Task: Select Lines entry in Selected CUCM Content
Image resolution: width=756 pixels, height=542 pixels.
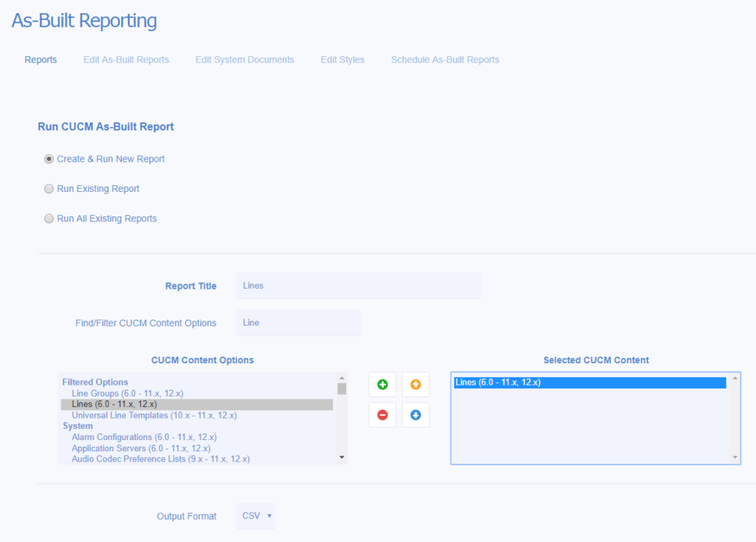Action: [x=590, y=383]
